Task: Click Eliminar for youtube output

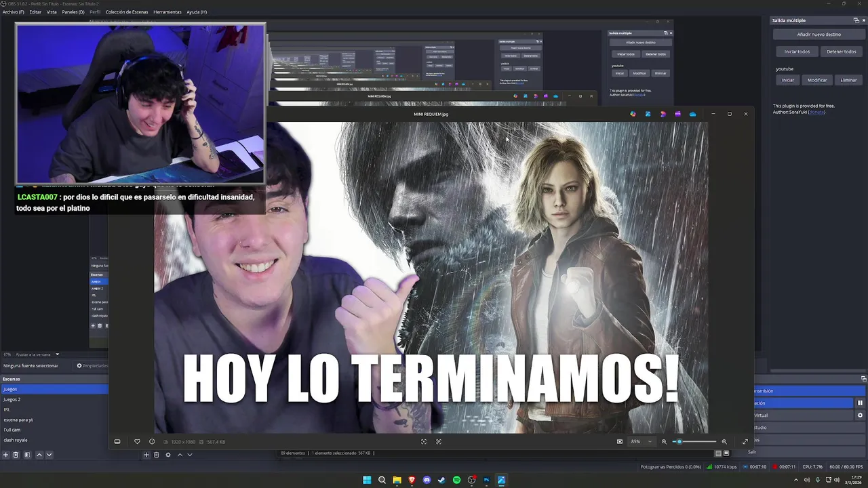Action: (848, 80)
